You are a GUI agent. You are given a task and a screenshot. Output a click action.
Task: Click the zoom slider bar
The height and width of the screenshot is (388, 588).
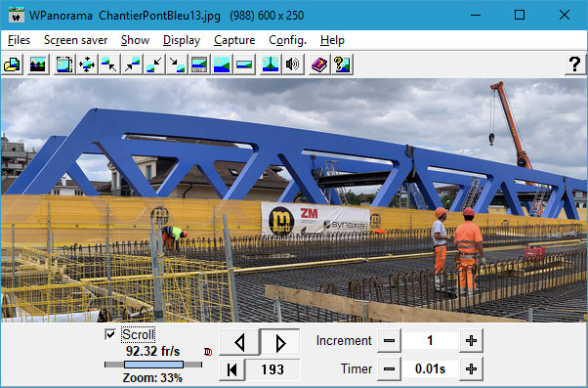coord(153,365)
